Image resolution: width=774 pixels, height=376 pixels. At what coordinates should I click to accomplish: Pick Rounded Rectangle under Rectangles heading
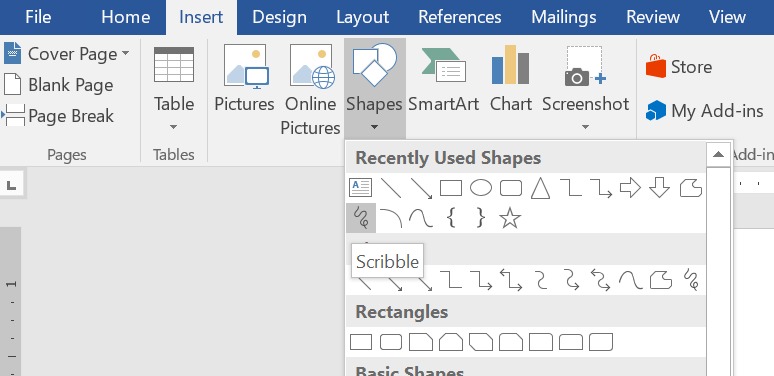[x=391, y=342]
